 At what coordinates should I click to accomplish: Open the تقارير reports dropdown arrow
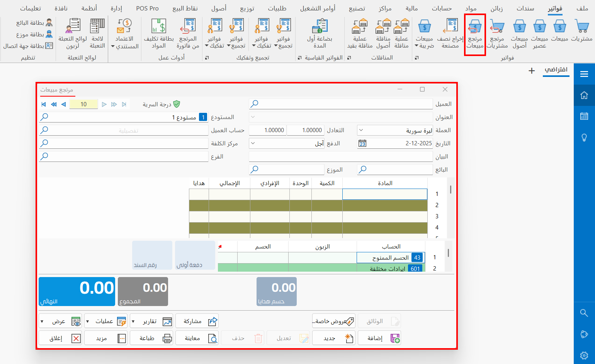coord(133,321)
